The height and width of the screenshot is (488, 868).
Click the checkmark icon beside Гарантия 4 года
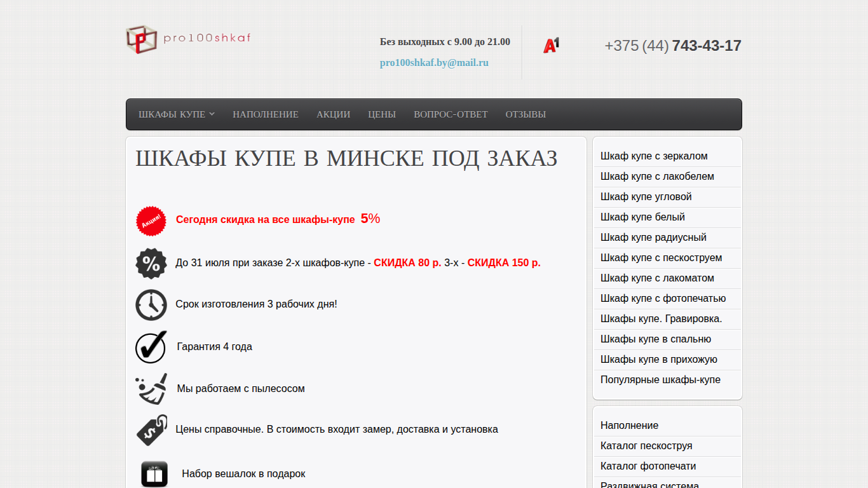151,347
